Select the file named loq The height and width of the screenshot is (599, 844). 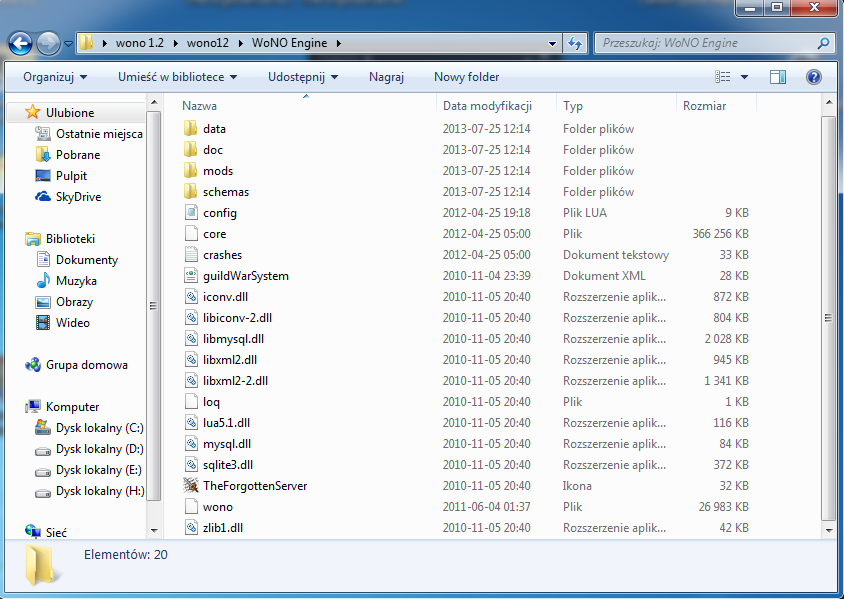coord(211,402)
